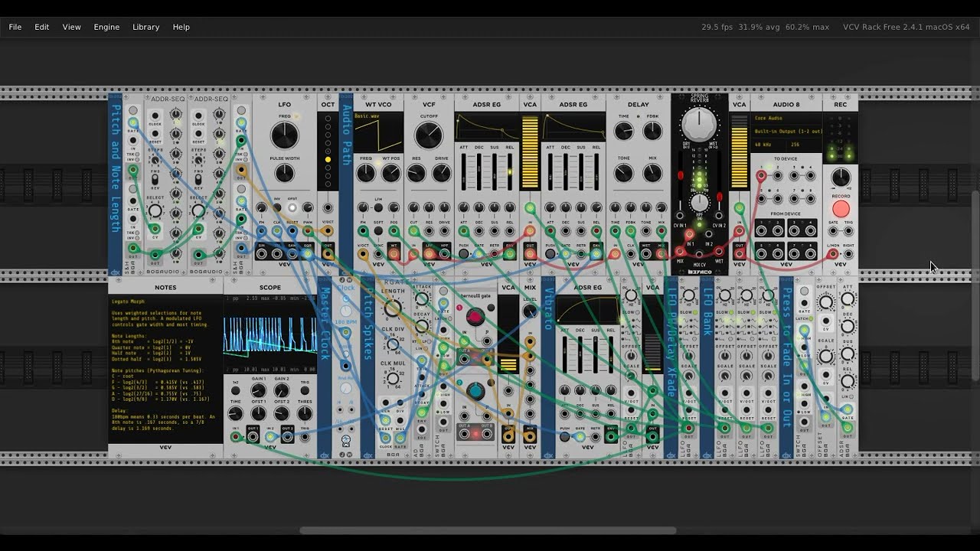
Task: Click the DELAY MIX knob
Action: tap(652, 173)
